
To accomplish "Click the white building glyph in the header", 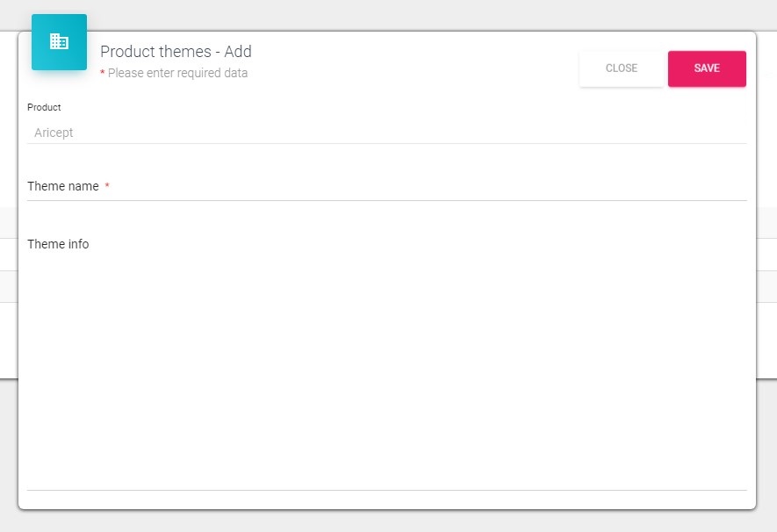I will (59, 41).
